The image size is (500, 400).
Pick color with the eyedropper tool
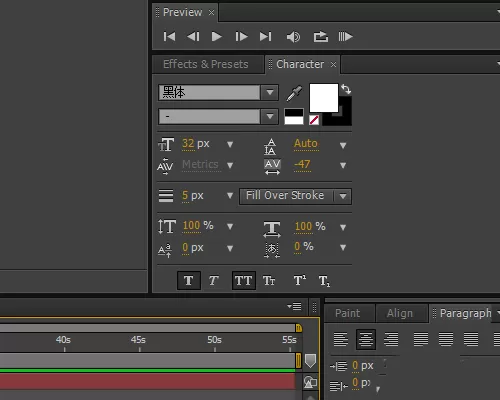coord(294,93)
